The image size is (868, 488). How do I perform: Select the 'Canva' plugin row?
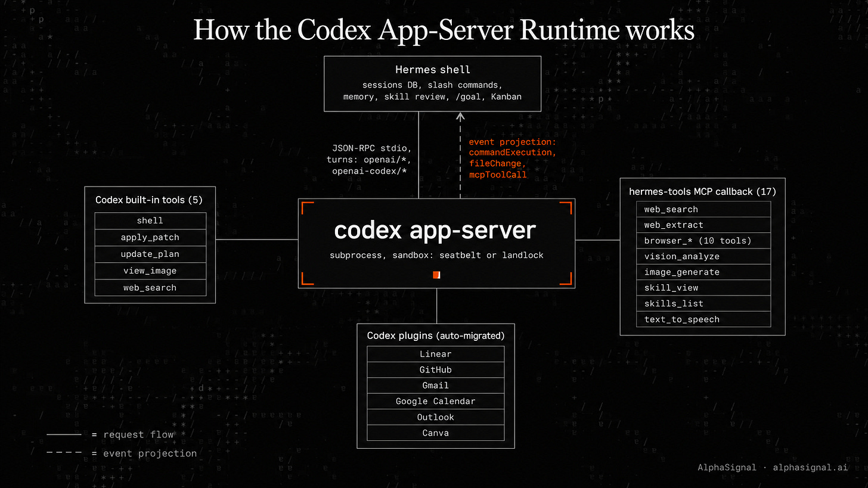point(436,433)
